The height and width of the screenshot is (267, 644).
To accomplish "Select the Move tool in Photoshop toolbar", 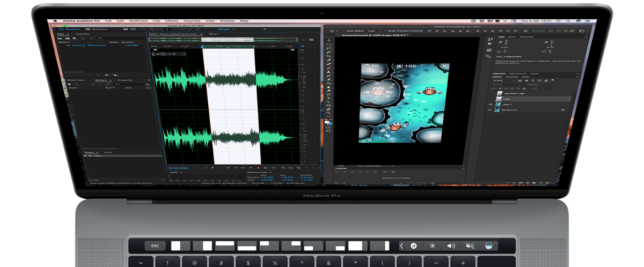I will [x=328, y=40].
